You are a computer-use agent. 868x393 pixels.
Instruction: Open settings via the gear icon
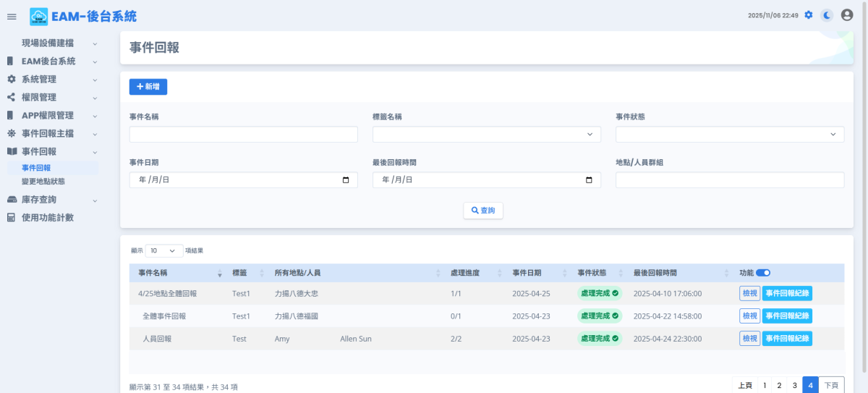[809, 15]
